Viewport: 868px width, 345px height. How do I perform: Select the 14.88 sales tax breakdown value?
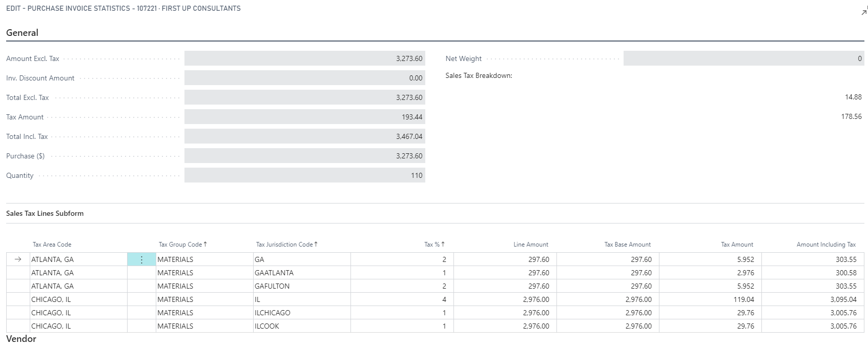(x=853, y=97)
